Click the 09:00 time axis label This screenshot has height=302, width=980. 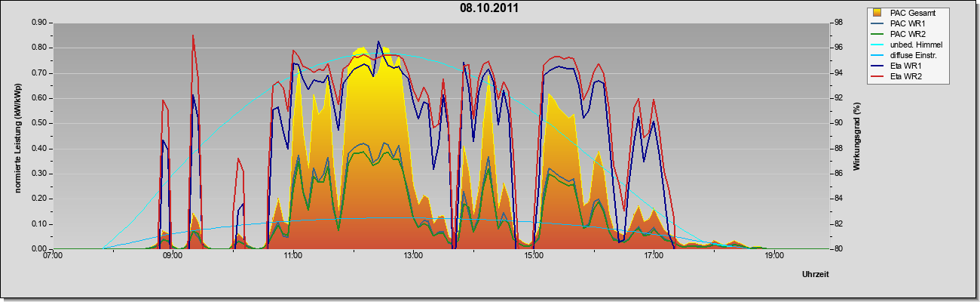pyautogui.click(x=173, y=256)
